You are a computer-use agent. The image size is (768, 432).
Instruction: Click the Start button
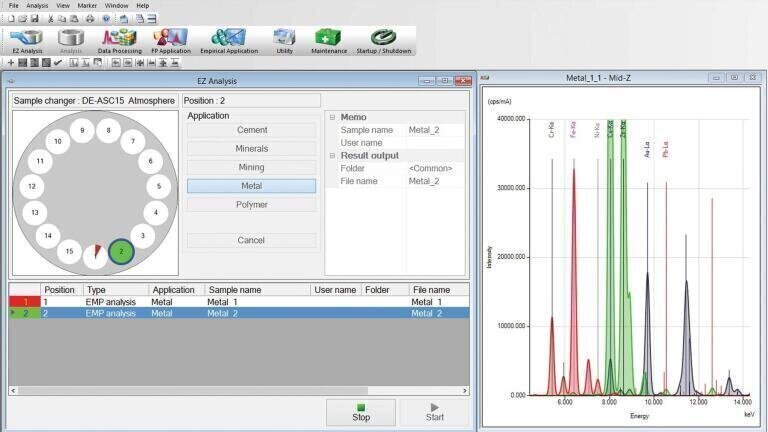[434, 412]
